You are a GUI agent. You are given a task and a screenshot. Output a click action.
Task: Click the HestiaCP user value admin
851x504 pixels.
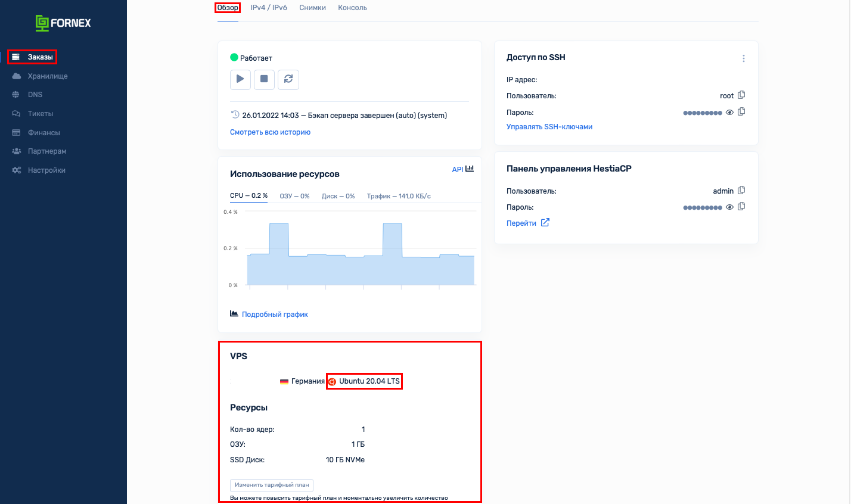(723, 191)
